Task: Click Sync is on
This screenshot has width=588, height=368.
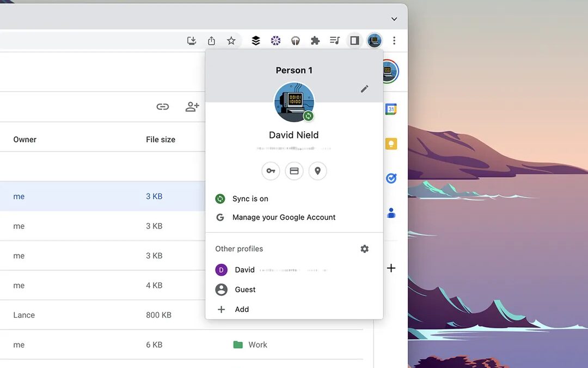Action: point(250,199)
